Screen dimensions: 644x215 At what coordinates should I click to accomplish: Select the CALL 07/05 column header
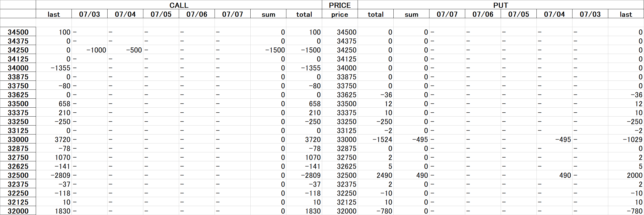pyautogui.click(x=161, y=14)
